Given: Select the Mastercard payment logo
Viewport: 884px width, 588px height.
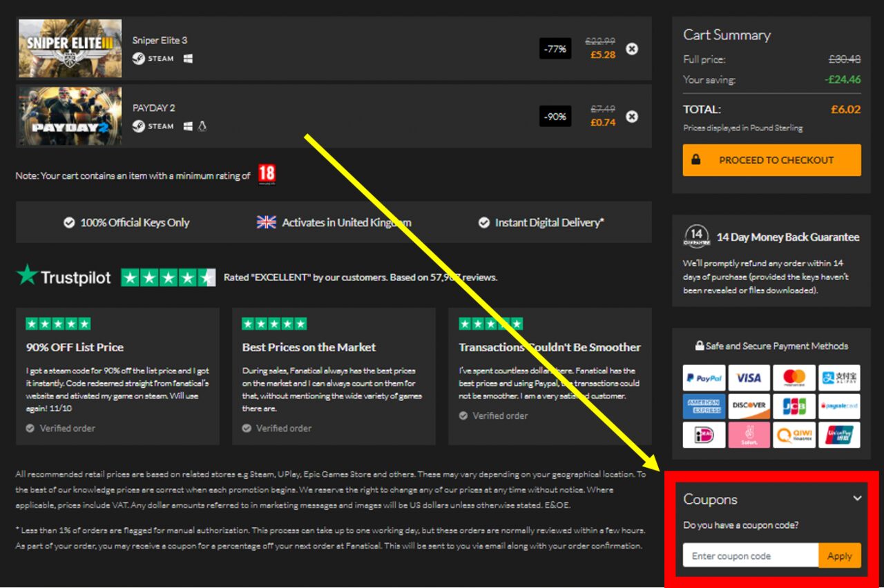Looking at the screenshot, I should pyautogui.click(x=794, y=378).
